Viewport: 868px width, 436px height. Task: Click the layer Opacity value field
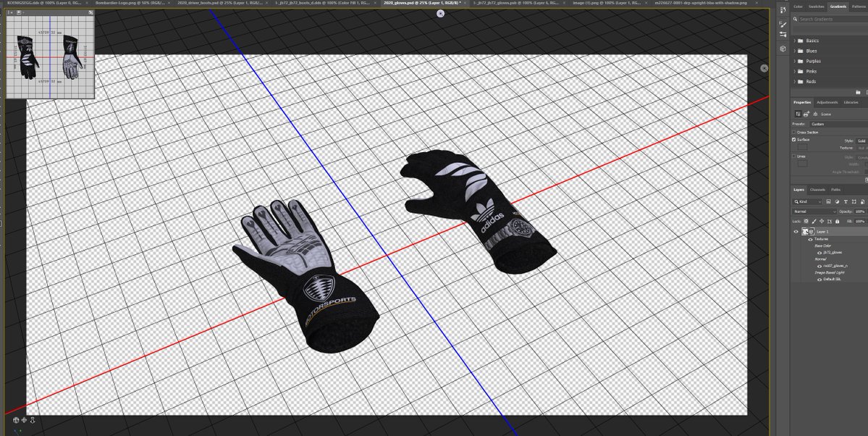pyautogui.click(x=860, y=211)
